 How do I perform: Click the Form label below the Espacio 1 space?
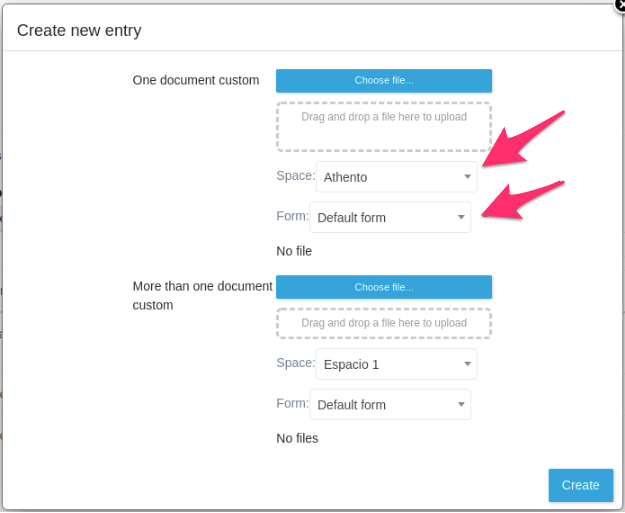(x=292, y=403)
